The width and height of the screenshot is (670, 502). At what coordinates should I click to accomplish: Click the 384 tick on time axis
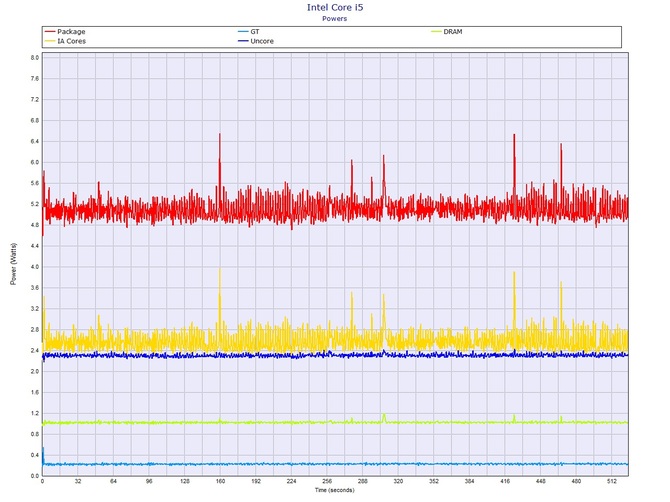click(469, 481)
